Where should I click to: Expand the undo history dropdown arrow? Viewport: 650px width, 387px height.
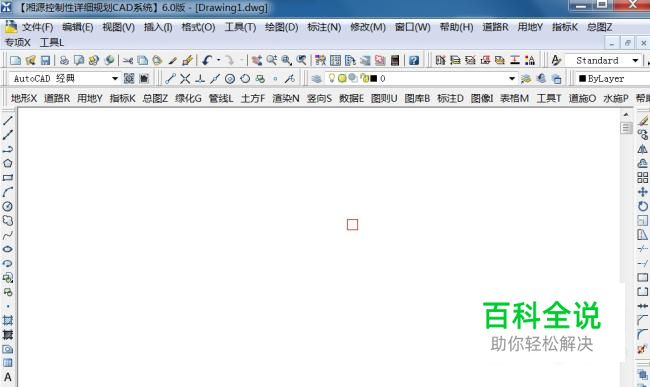coord(218,60)
